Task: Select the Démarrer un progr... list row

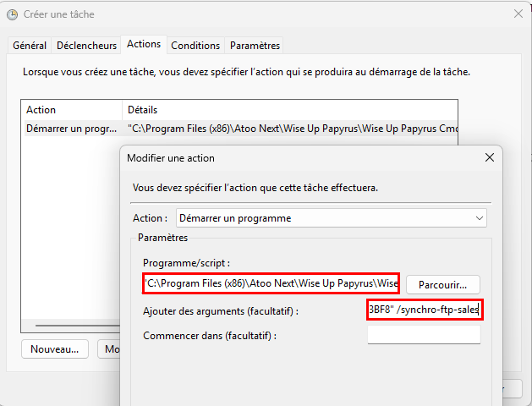Action: (71, 129)
